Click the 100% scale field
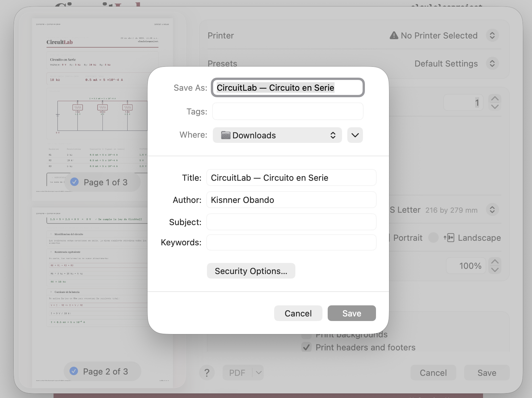The image size is (532, 398). coord(466,266)
